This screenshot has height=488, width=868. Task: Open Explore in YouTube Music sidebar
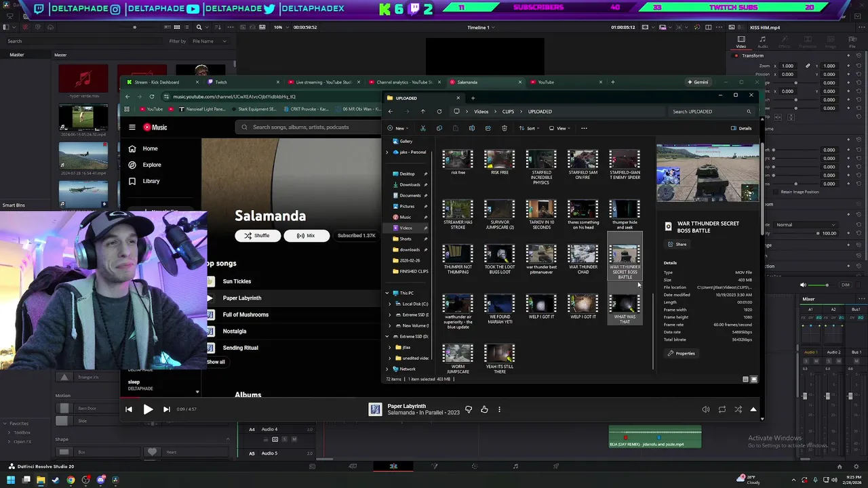(144, 165)
